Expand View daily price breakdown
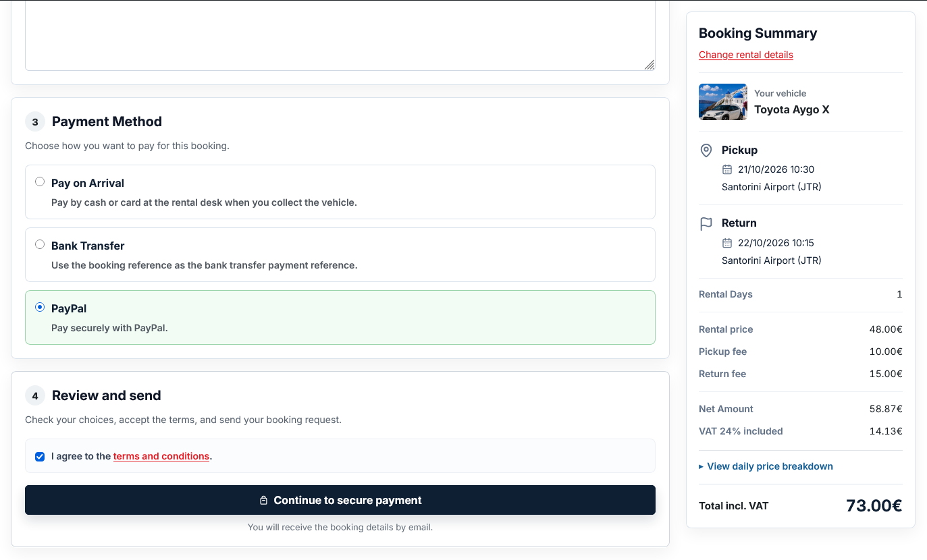The width and height of the screenshot is (927, 560). click(766, 466)
